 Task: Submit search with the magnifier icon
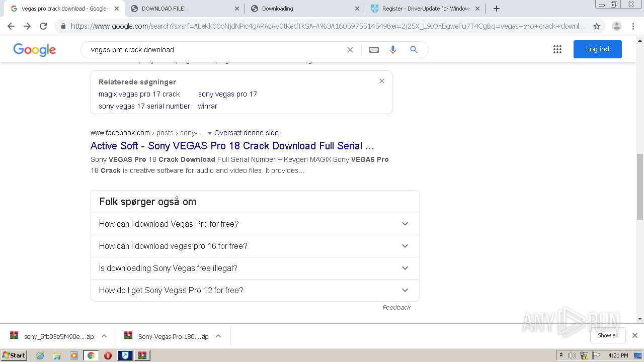[x=414, y=50]
